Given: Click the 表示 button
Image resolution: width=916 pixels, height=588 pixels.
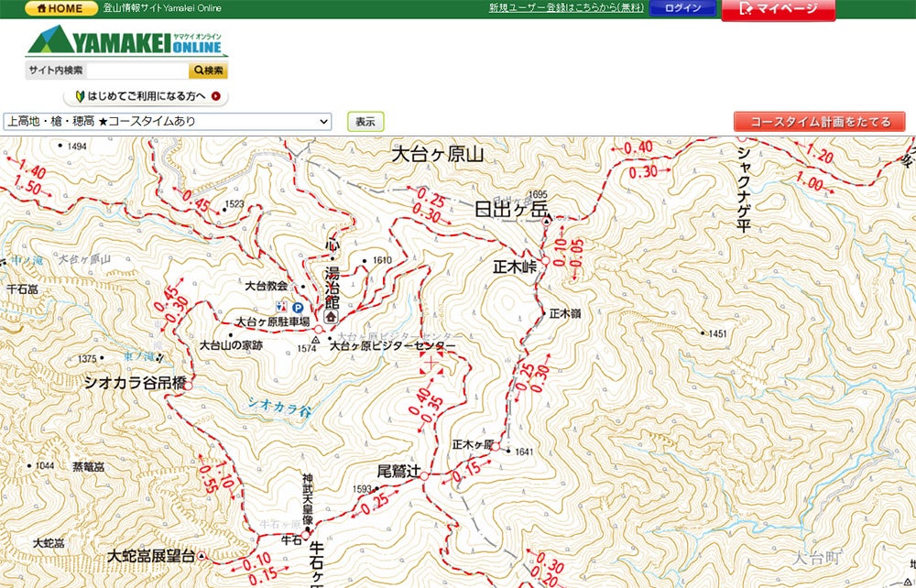Looking at the screenshot, I should [365, 122].
